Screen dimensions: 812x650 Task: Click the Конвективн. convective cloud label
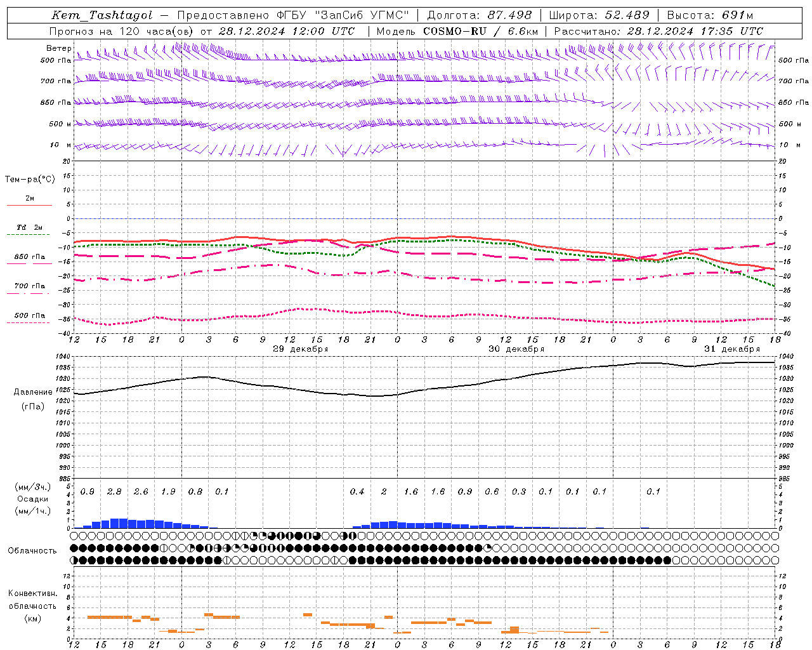tap(32, 594)
